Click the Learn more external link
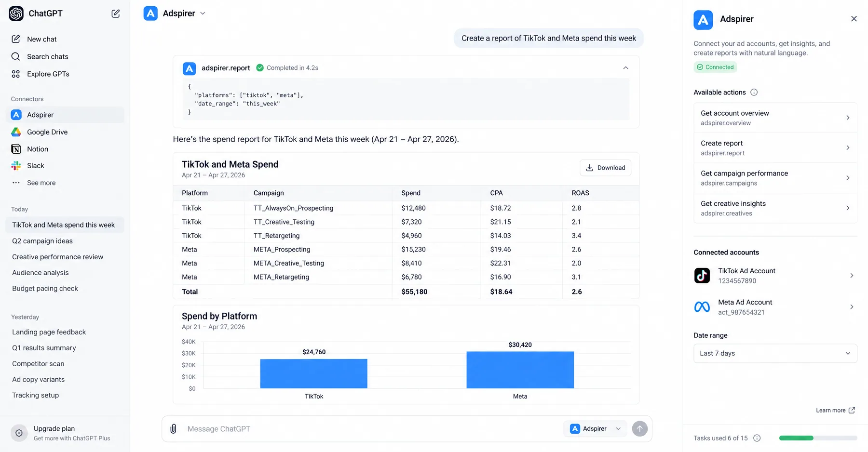 click(x=835, y=411)
